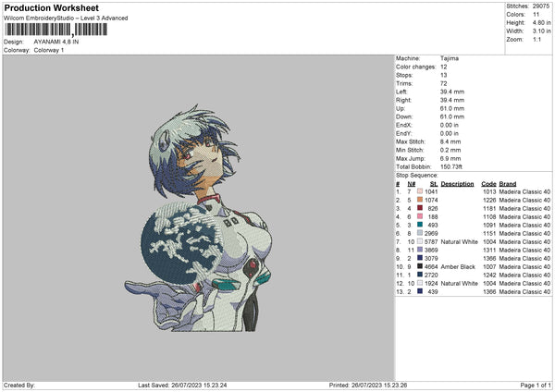Select thread code '1226' in row 2
The height and width of the screenshot is (392, 555).
(x=489, y=201)
